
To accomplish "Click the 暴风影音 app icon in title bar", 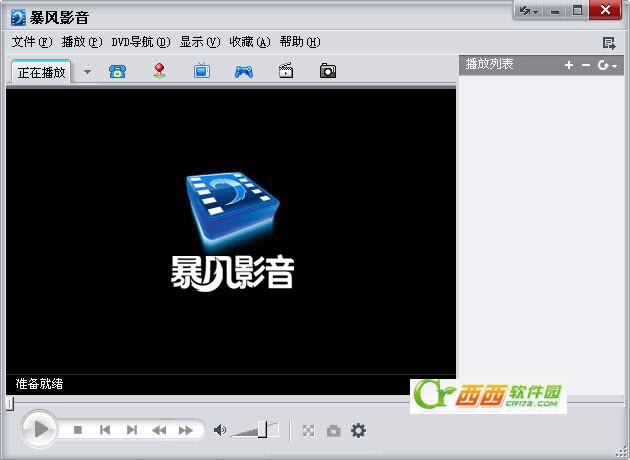I will click(x=18, y=18).
